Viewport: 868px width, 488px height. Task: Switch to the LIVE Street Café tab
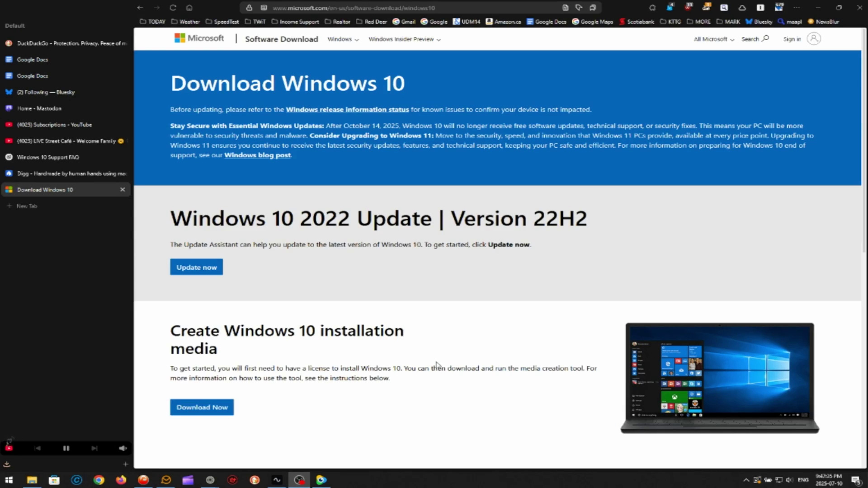66,141
